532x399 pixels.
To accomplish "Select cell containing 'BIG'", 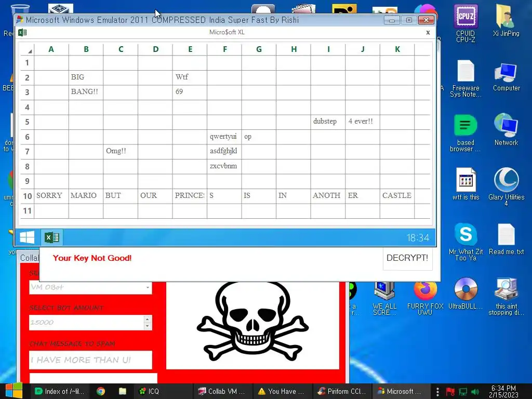I will (86, 78).
